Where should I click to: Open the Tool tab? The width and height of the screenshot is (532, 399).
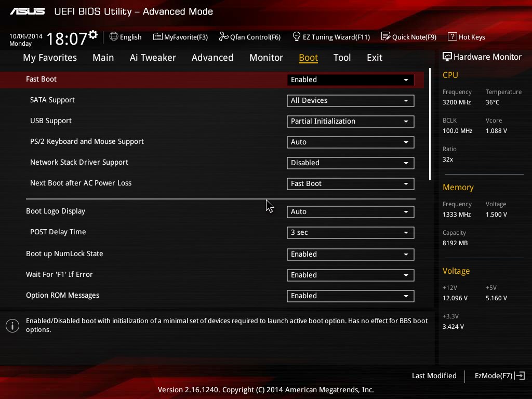(342, 58)
